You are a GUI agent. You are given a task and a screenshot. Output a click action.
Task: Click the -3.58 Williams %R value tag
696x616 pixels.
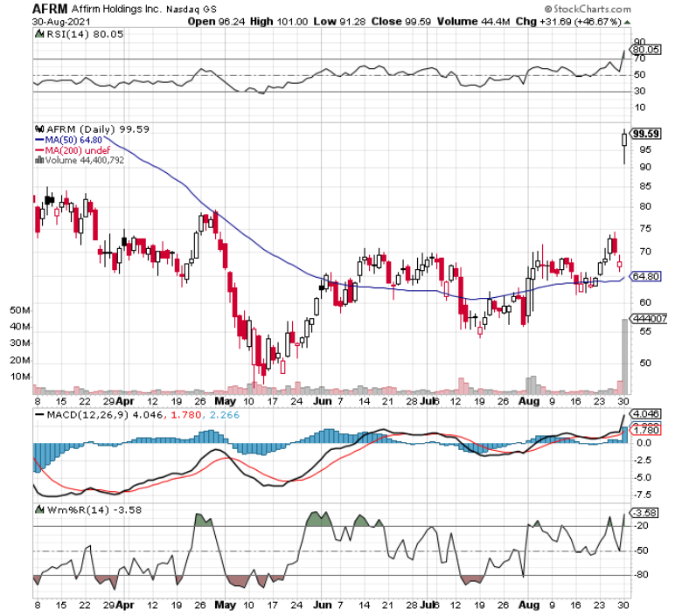(x=645, y=513)
